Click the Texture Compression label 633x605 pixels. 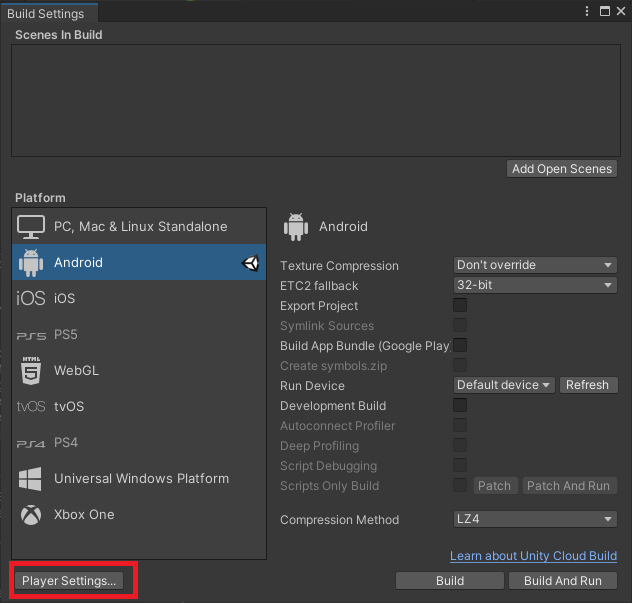click(x=339, y=266)
